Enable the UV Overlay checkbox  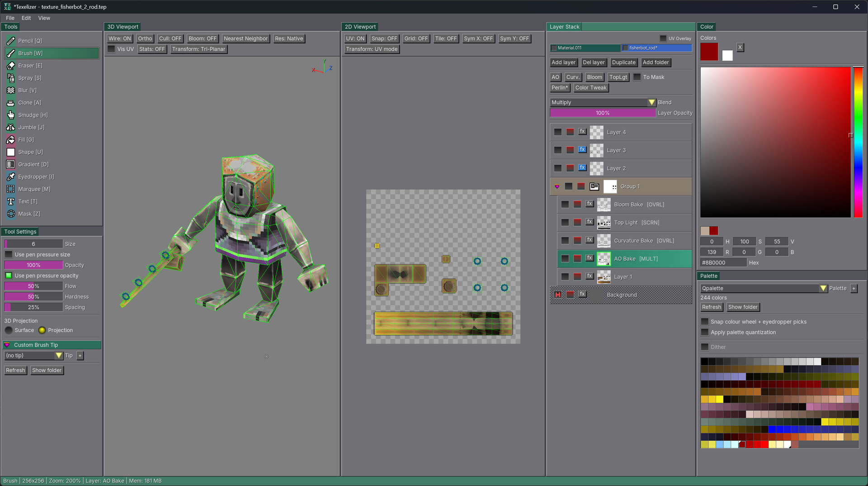coord(663,38)
